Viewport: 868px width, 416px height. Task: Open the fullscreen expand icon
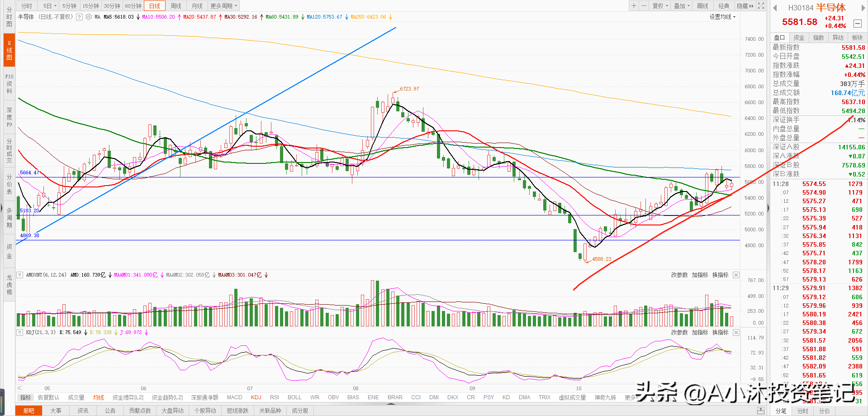tap(761, 6)
